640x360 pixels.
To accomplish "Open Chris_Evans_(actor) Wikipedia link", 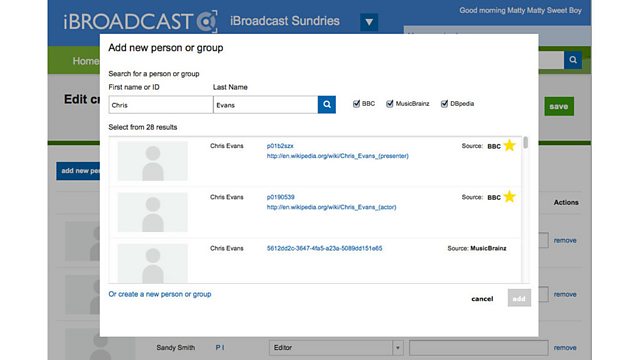I will (331, 207).
